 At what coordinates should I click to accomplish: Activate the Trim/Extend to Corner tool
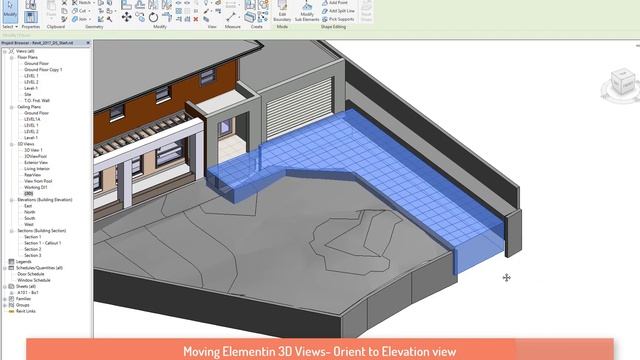click(167, 17)
